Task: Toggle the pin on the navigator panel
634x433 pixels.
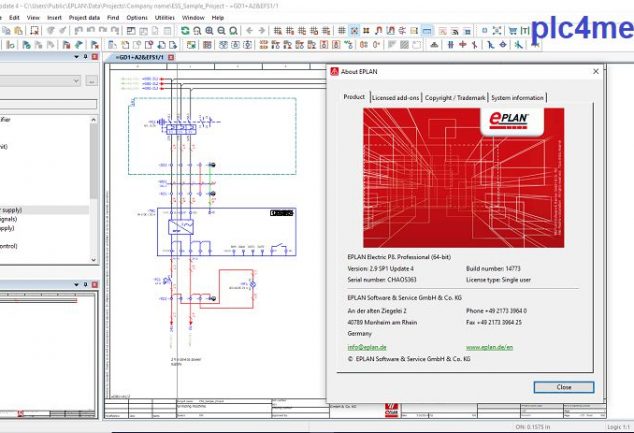Action: 83,58
